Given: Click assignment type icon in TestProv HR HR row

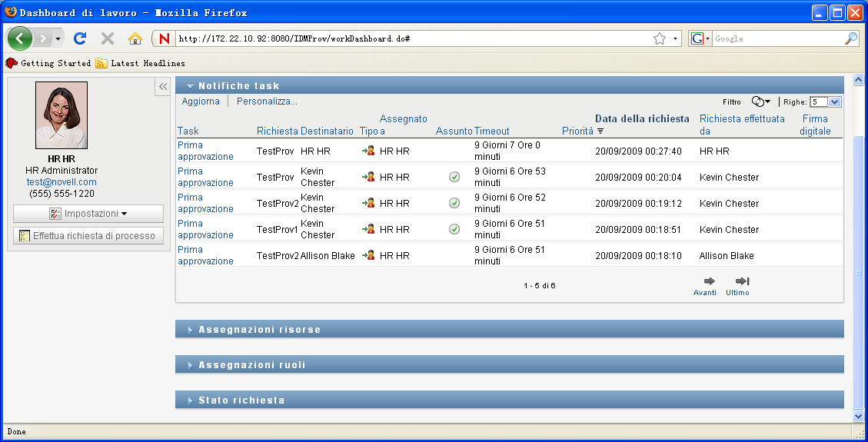Looking at the screenshot, I should coord(369,151).
